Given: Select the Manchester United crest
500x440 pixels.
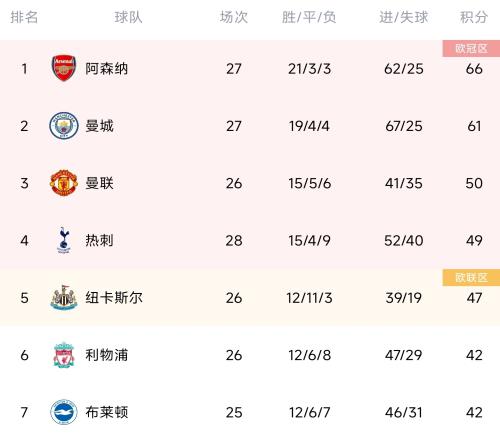Looking at the screenshot, I should pos(64,183).
